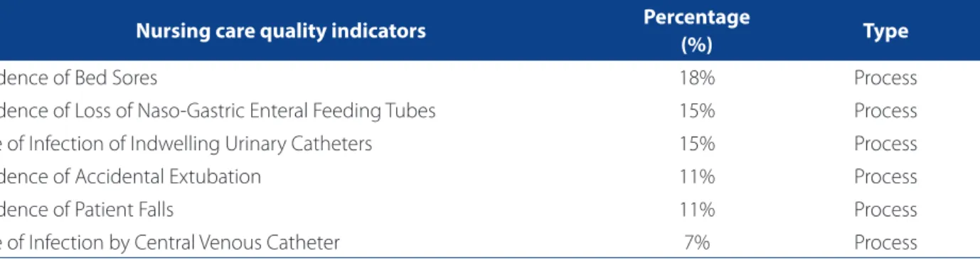Select the Patient Falls row
The height and width of the screenshot is (259, 980).
490,209
